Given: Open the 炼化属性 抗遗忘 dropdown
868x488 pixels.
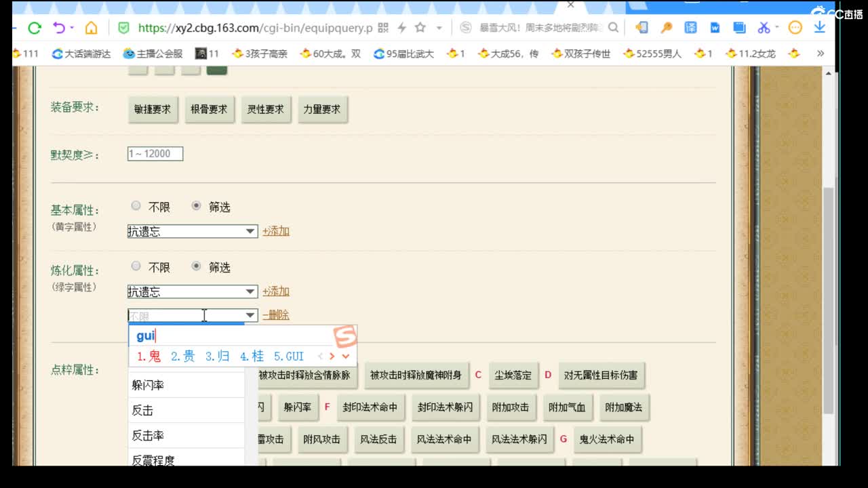Looking at the screenshot, I should pyautogui.click(x=193, y=291).
